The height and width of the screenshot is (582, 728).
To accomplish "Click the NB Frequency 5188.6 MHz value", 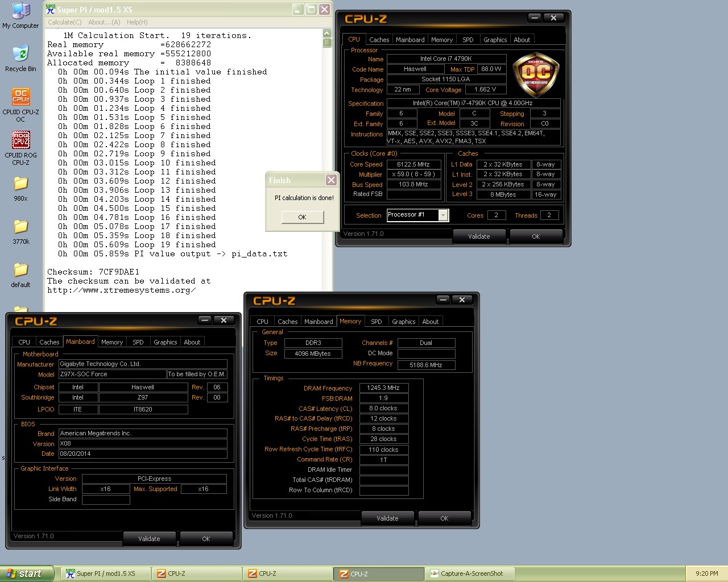I will coord(426,365).
